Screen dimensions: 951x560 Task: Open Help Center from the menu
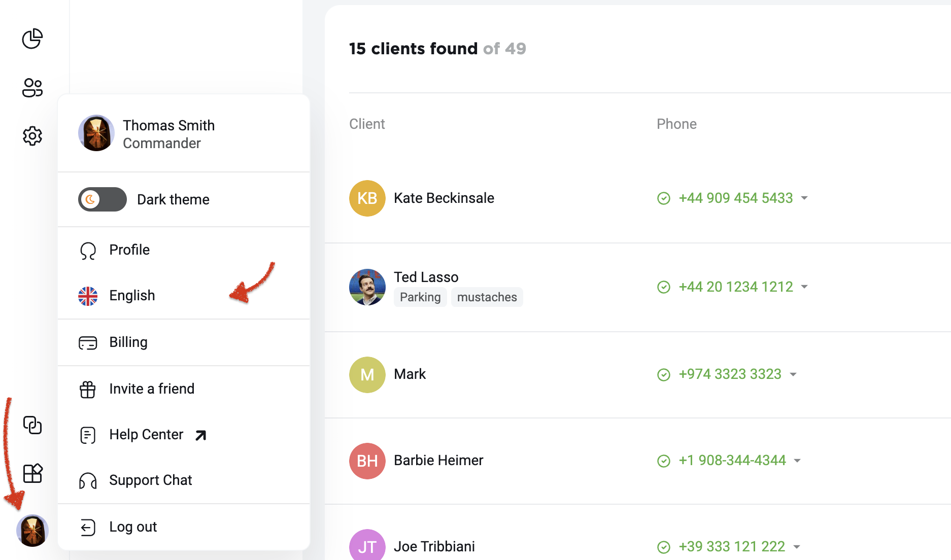[x=184, y=435]
